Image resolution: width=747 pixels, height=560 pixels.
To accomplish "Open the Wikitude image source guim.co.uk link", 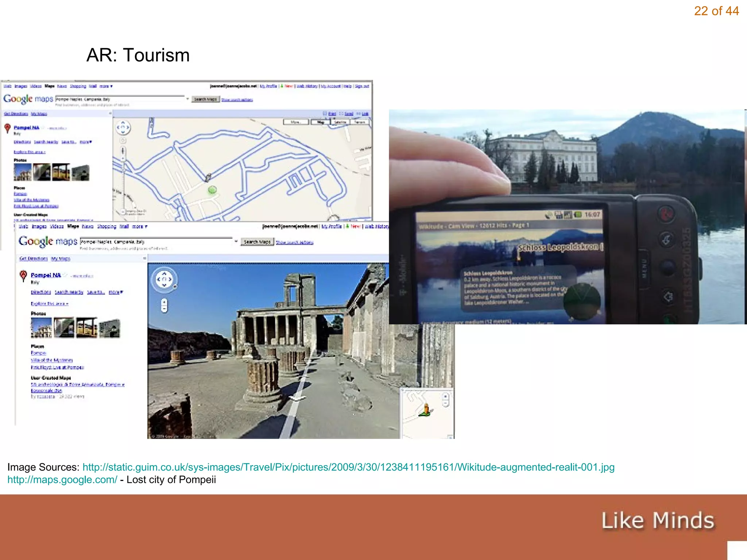I will pos(348,467).
